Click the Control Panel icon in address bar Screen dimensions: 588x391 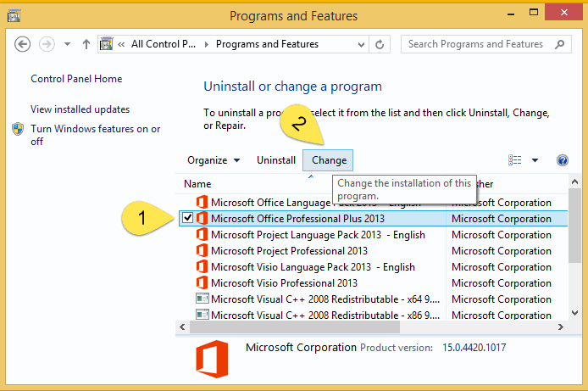coord(107,44)
